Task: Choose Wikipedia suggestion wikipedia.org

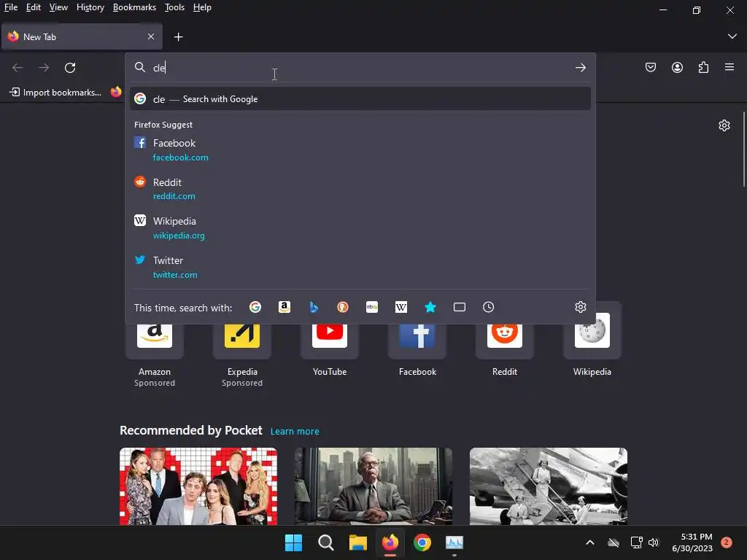Action: click(x=360, y=228)
